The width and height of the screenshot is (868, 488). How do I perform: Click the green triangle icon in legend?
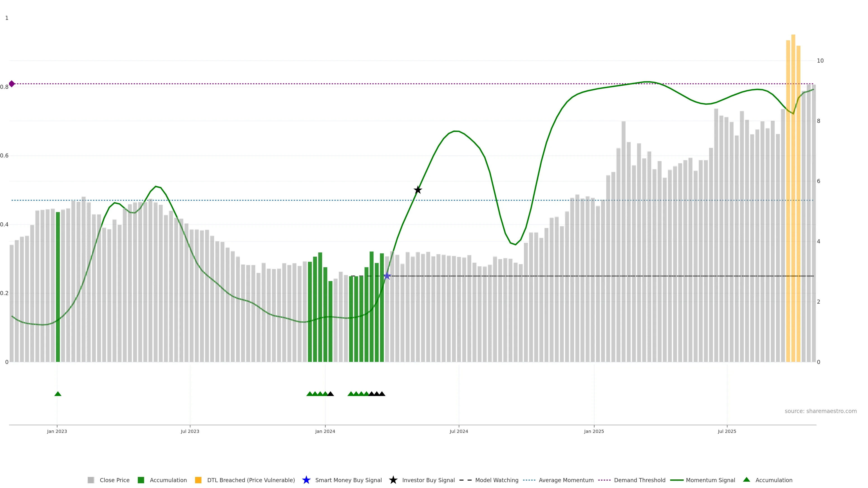click(746, 480)
